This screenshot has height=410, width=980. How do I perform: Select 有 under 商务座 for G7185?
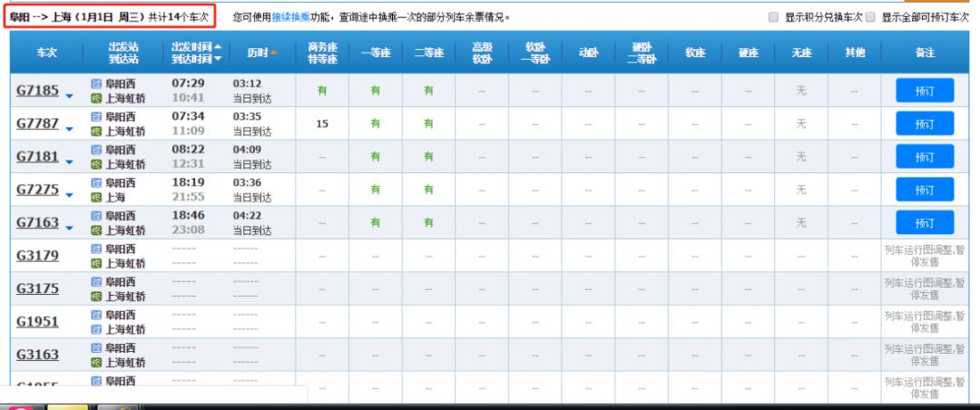pos(322,91)
